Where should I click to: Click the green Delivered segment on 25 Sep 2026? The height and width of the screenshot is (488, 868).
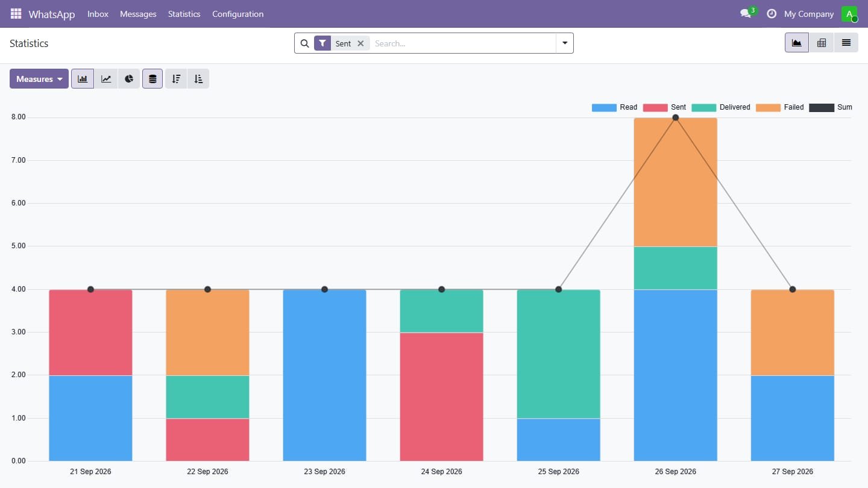click(558, 354)
